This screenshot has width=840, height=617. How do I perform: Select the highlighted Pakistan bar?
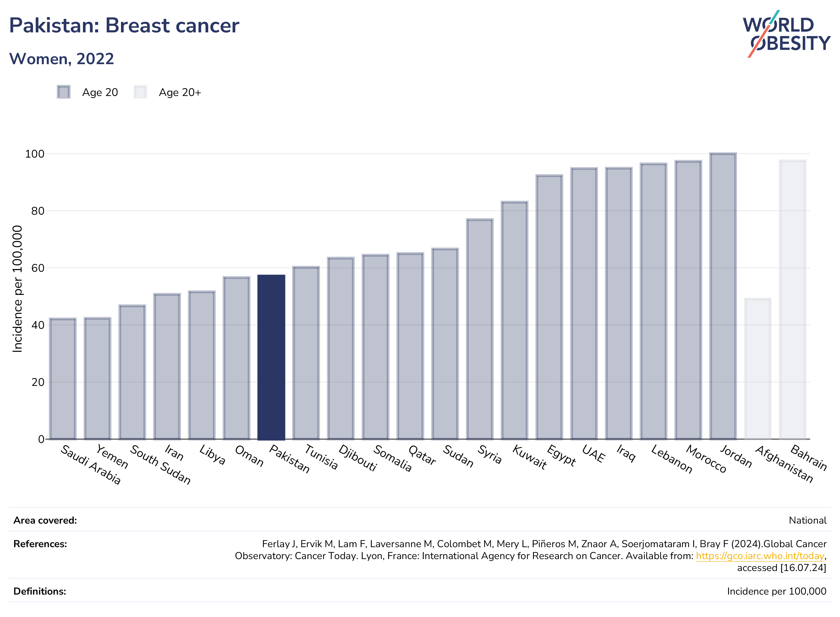tap(271, 357)
